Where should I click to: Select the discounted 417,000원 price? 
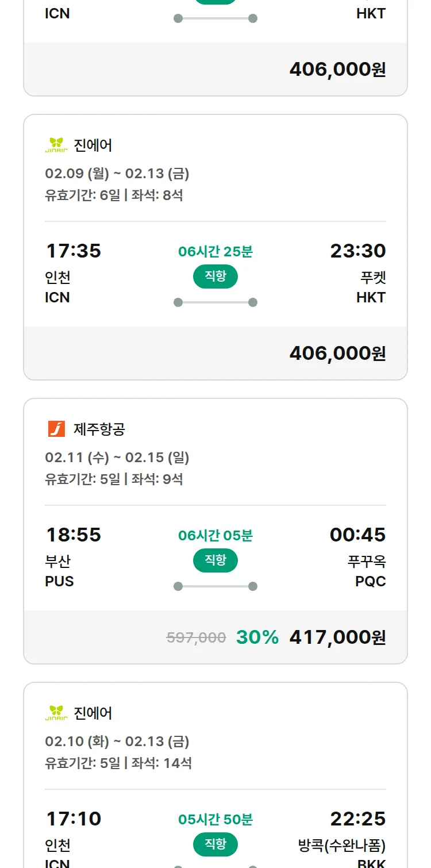[337, 637]
